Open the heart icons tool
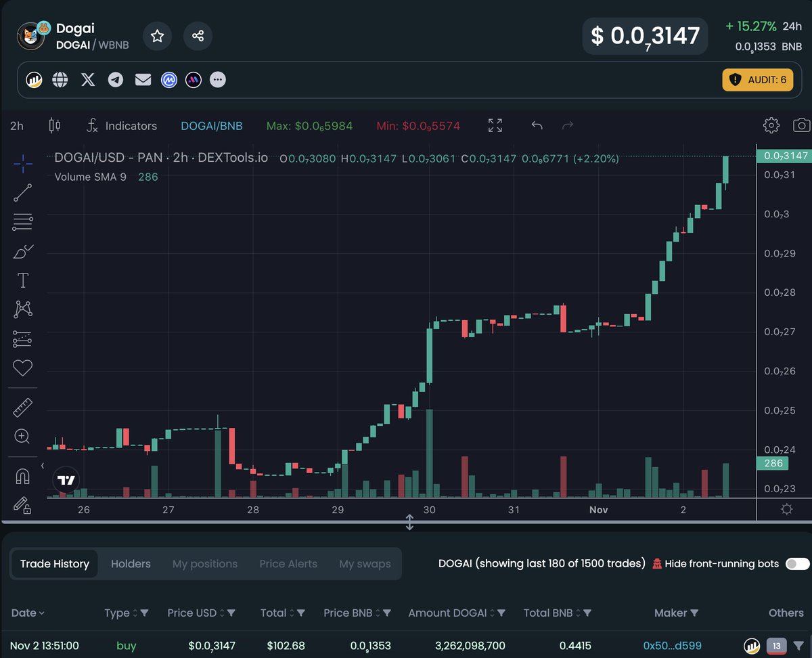This screenshot has height=658, width=812. pos(22,368)
